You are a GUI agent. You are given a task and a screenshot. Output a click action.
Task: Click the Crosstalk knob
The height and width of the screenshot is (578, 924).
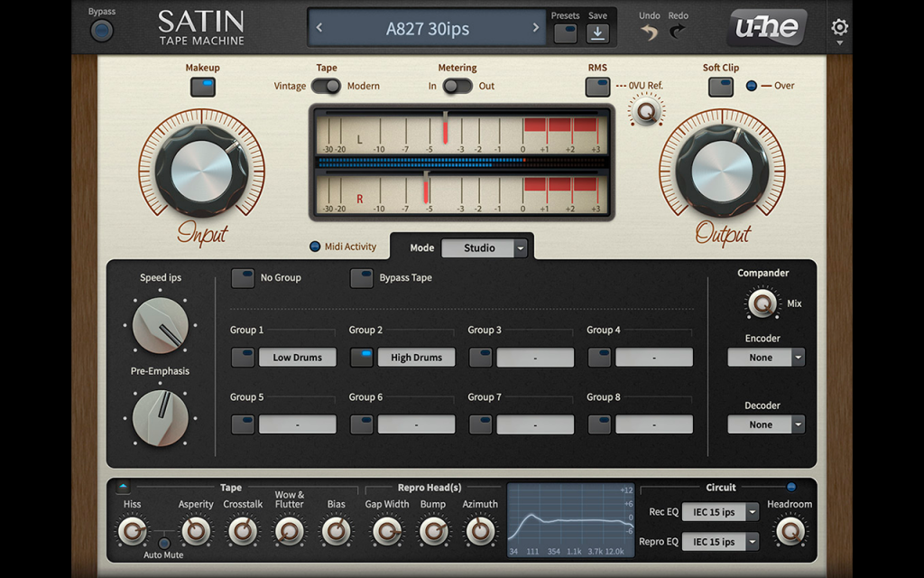click(x=242, y=531)
